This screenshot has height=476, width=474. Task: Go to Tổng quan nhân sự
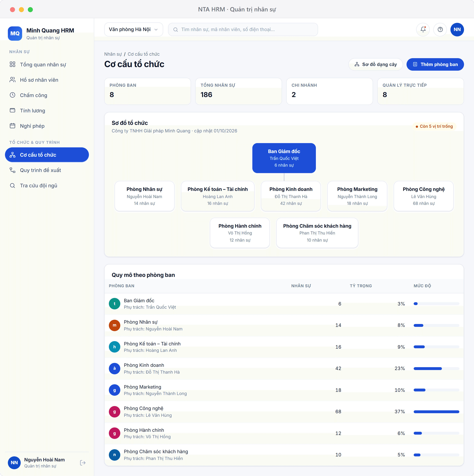click(x=47, y=65)
